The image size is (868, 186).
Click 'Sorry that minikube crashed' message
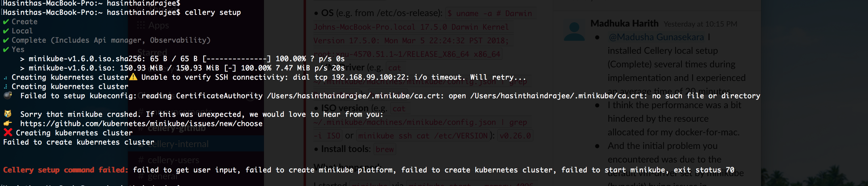point(202,114)
